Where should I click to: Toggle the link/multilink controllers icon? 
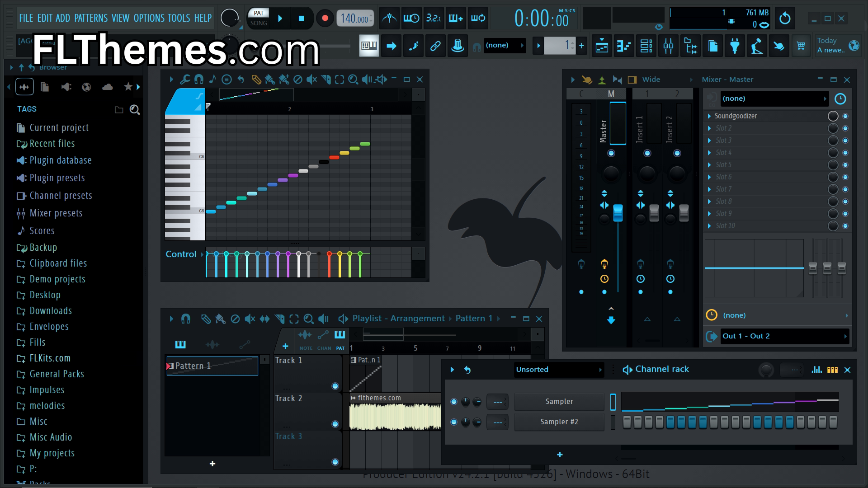[435, 46]
